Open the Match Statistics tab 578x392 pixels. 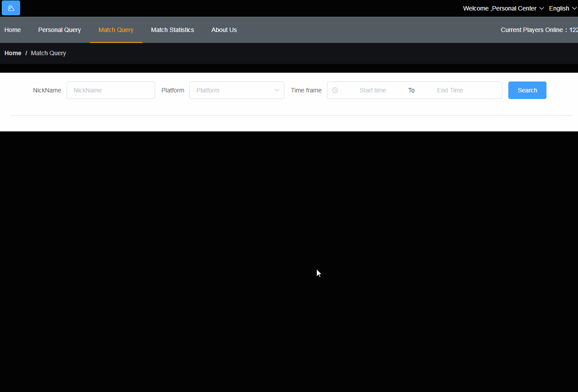(173, 30)
